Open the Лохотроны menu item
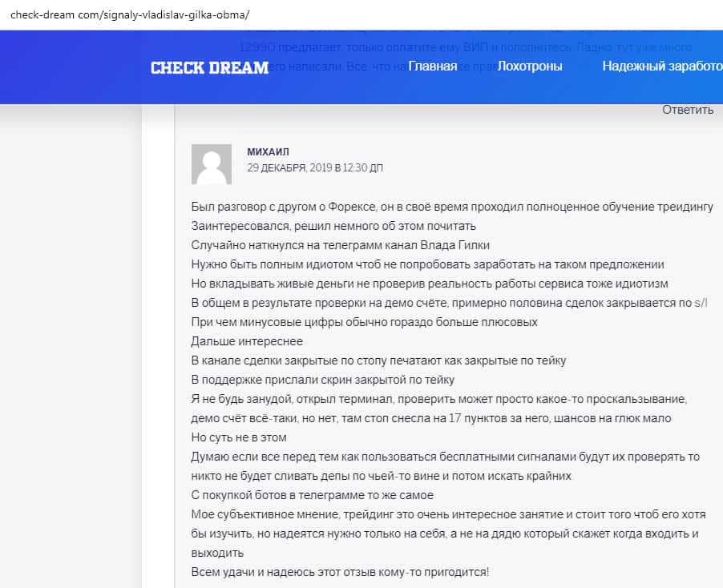Screen dimensions: 723x588 [530, 66]
